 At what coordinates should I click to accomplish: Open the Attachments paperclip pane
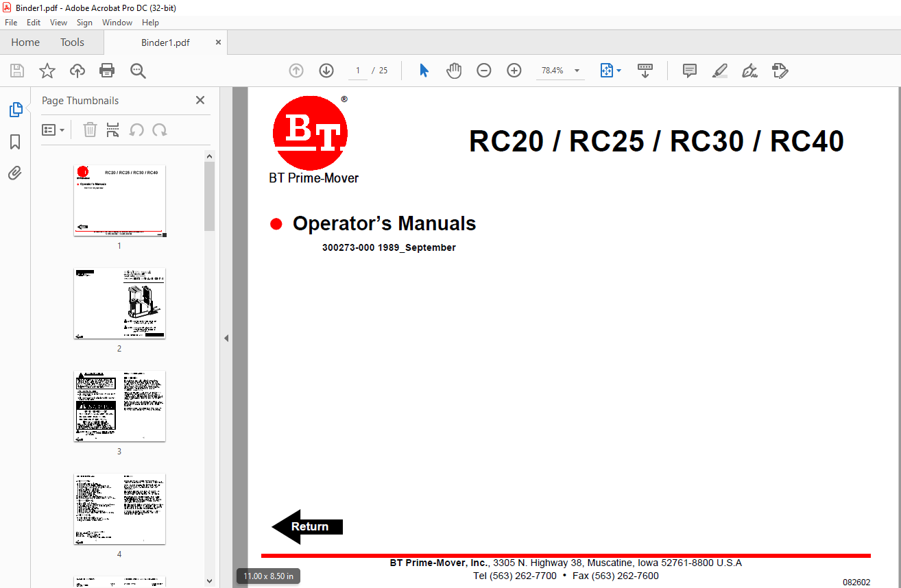(x=15, y=173)
